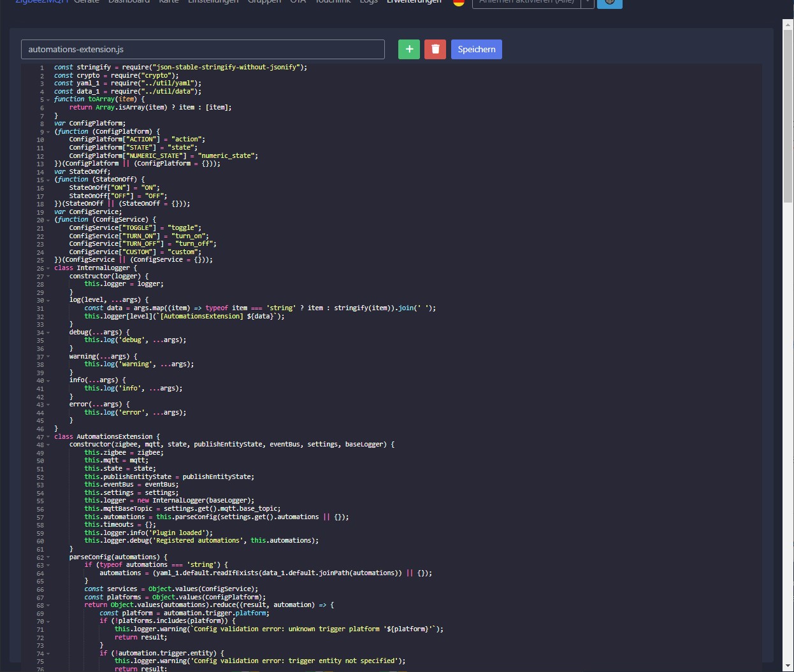Click the 'this.mqtt = mqtt;' line
This screenshot has height=672, width=794.
[116, 461]
